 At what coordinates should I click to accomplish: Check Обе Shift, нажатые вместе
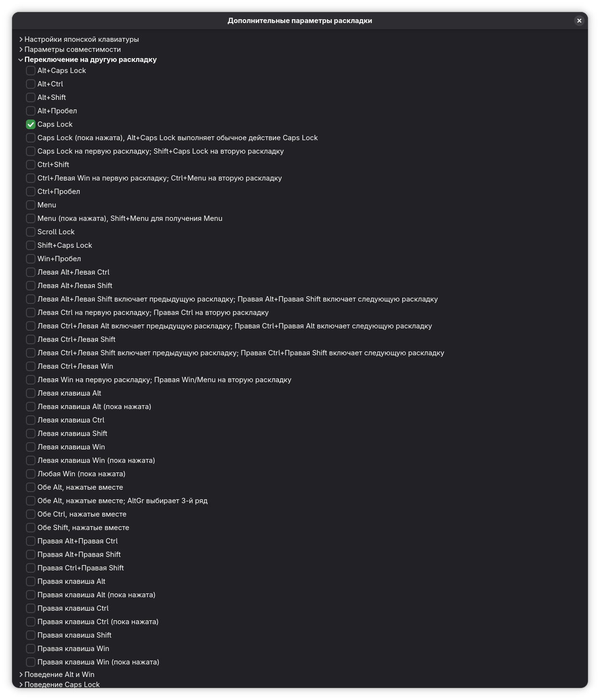31,528
